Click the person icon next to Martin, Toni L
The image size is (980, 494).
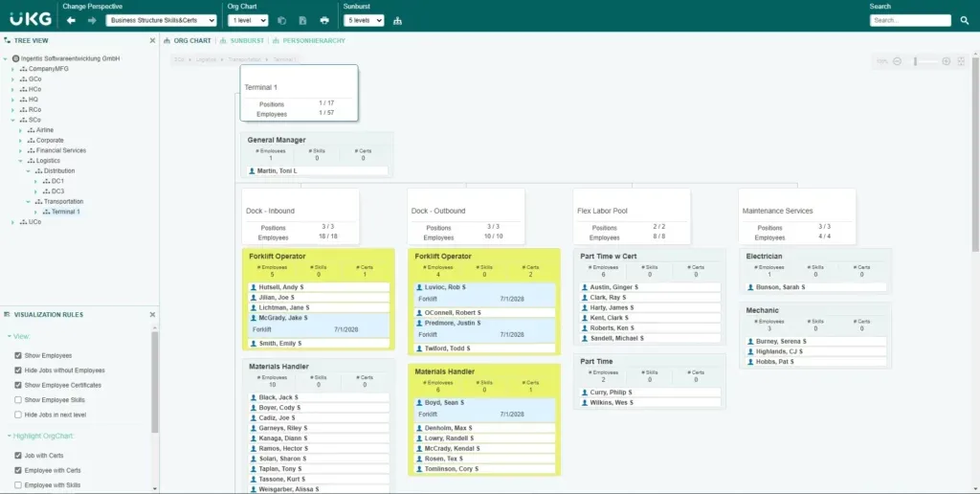[x=252, y=170]
